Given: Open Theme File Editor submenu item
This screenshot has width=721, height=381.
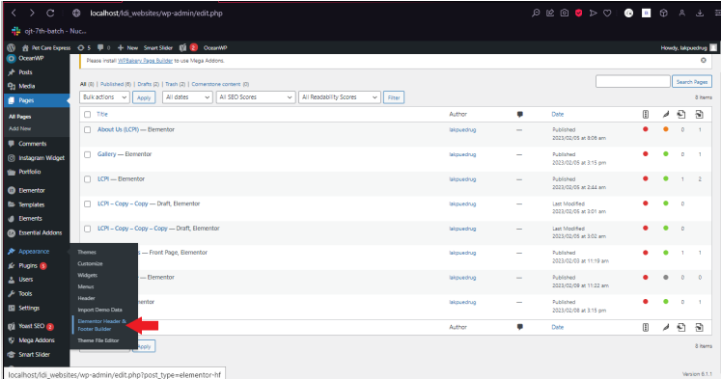Looking at the screenshot, I should click(x=98, y=341).
